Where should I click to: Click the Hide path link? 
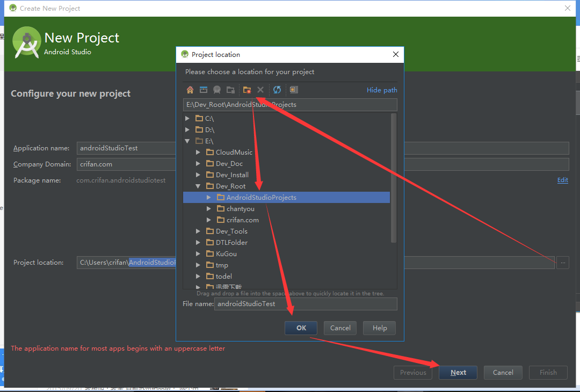pos(382,90)
